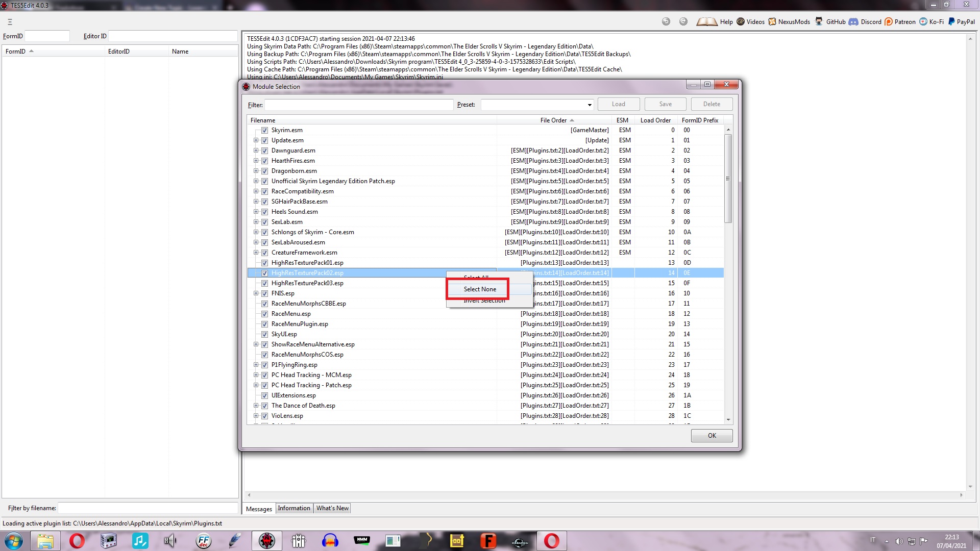Click the messages log vertical scrollbar
This screenshot has width=980, height=551.
(x=970, y=263)
